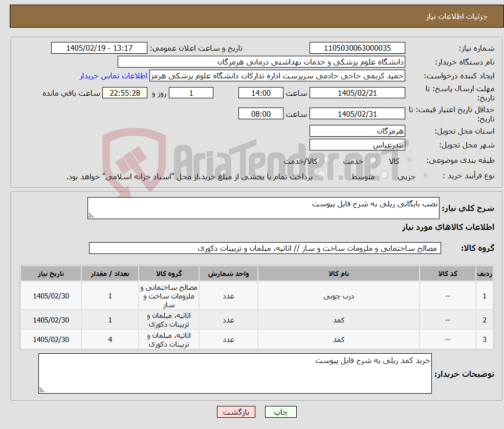Click the deadline time field 14:00

pos(260,93)
